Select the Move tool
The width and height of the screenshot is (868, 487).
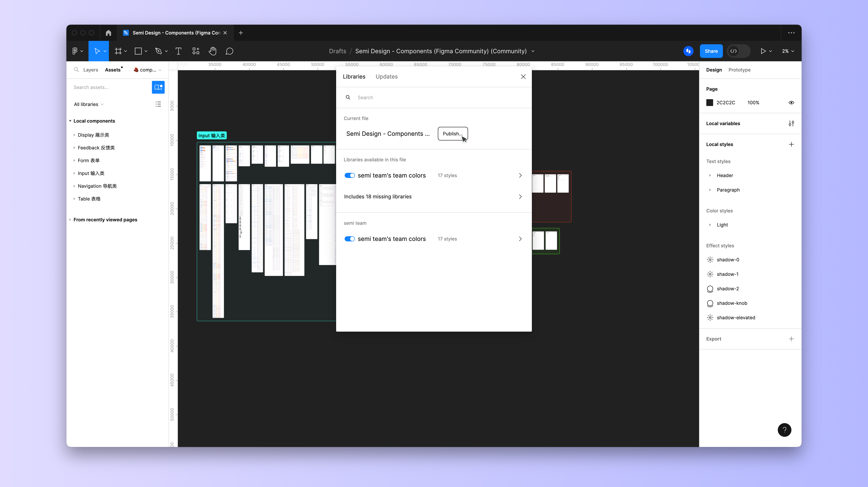(97, 51)
